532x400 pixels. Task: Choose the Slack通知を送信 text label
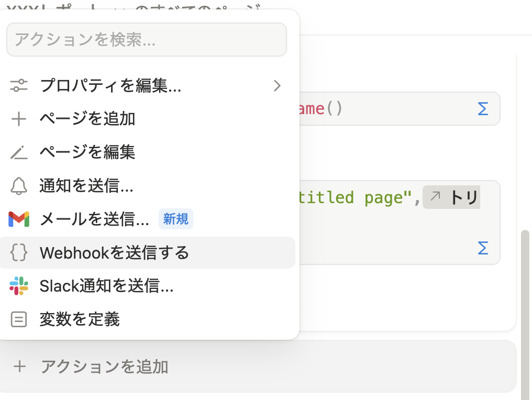106,286
